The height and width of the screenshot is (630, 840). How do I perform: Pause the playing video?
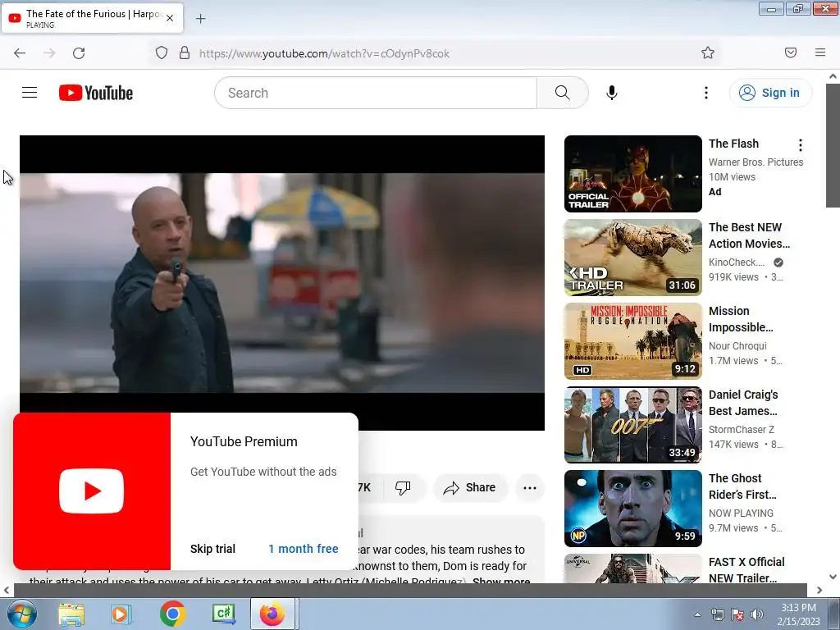(x=282, y=282)
